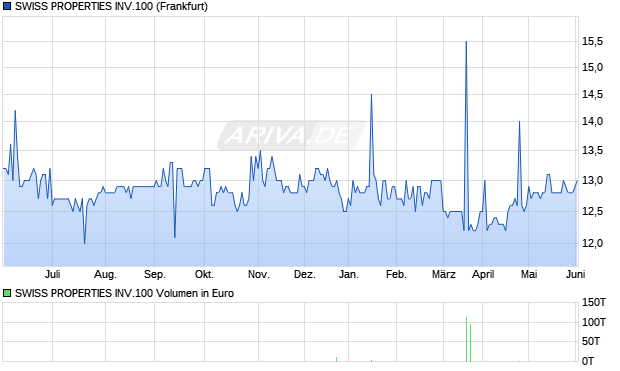
Task: Click the 14,0 price axis value
Action: click(593, 121)
